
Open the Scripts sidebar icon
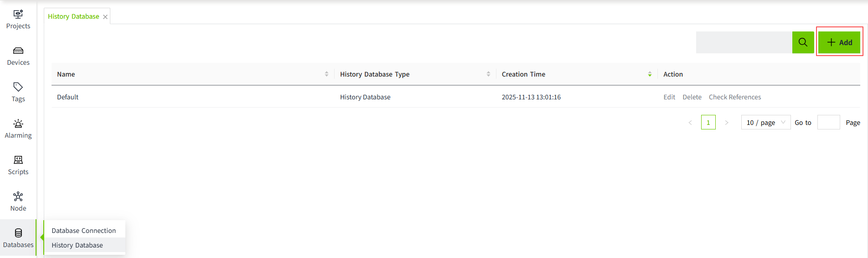18,165
